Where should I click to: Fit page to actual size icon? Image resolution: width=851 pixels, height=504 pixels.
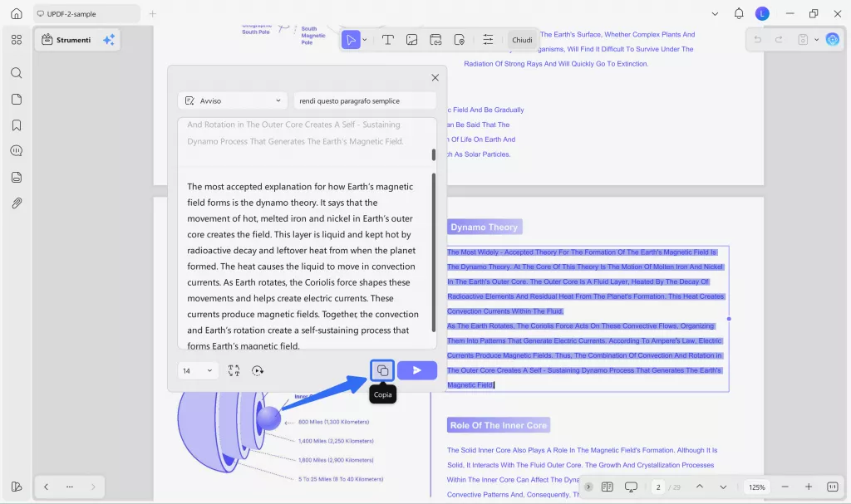tap(833, 487)
